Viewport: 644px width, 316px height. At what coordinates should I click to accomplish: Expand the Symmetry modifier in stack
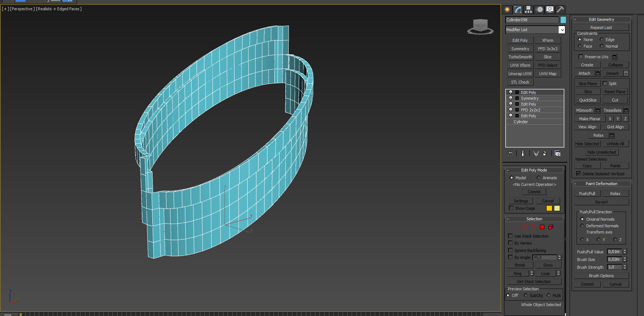[x=517, y=98]
